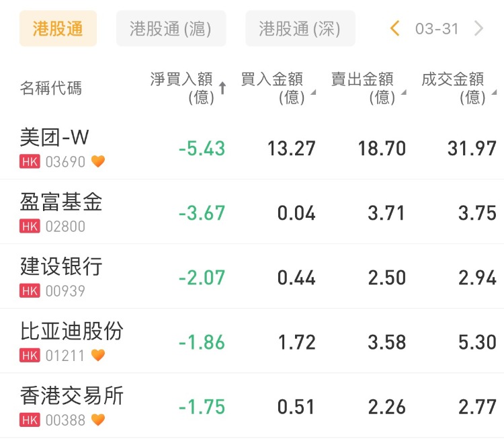This screenshot has height=441, width=504.
Task: Go to previous date with left arrow
Action: pyautogui.click(x=395, y=28)
